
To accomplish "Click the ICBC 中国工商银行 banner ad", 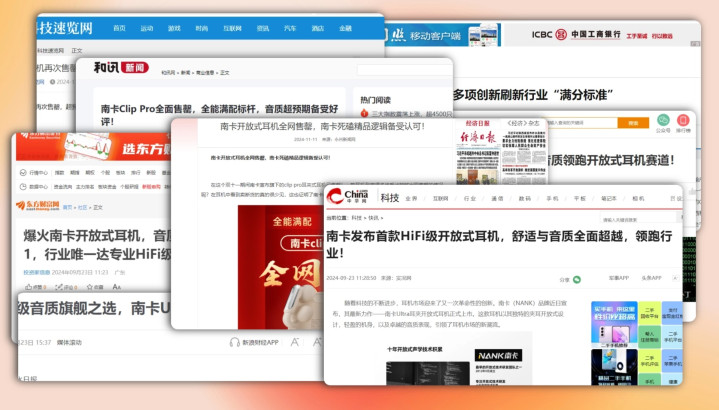I will pyautogui.click(x=602, y=35).
